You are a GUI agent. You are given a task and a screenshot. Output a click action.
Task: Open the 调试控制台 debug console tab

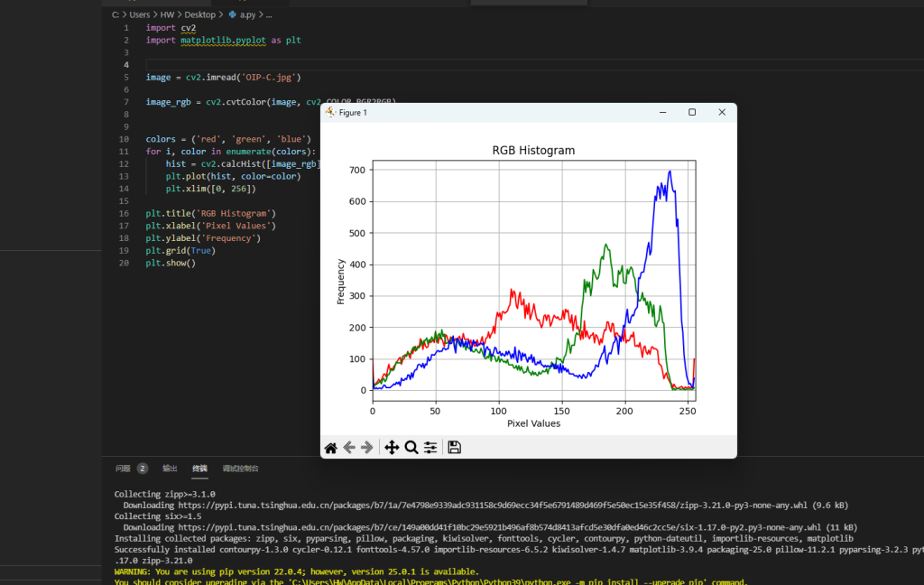click(x=240, y=469)
